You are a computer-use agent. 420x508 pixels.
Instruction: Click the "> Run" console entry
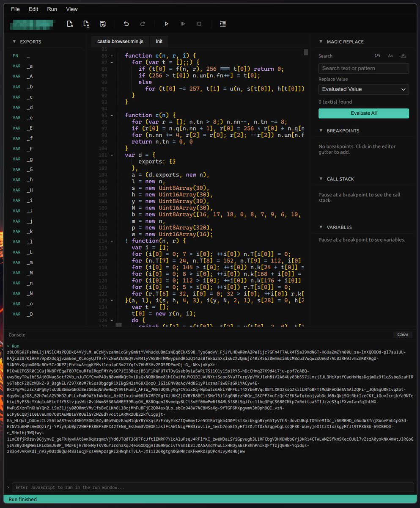point(13,346)
